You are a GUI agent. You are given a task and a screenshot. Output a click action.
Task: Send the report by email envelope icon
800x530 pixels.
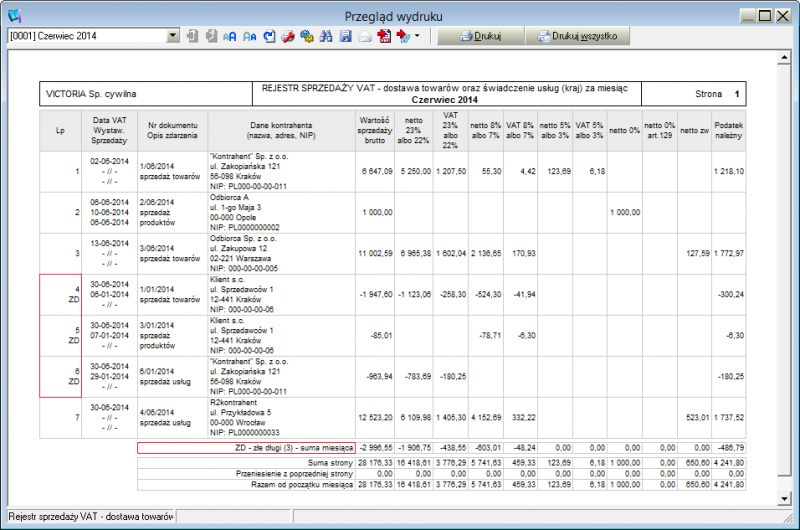point(365,36)
